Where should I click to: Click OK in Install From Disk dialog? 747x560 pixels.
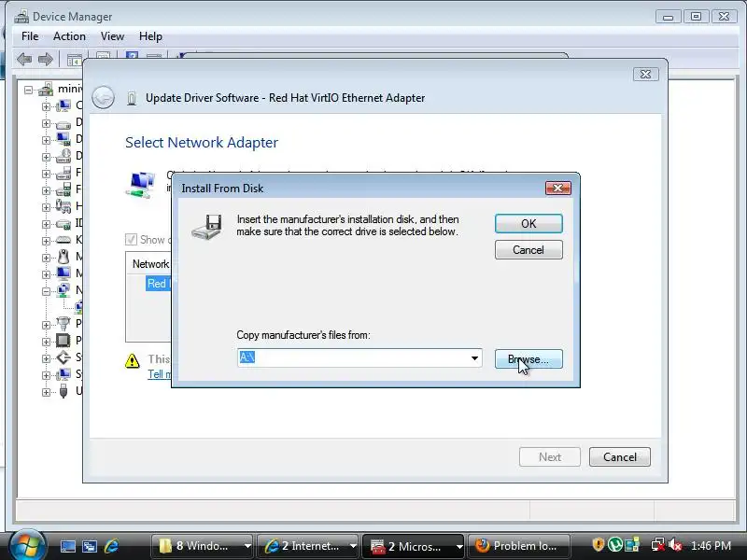point(529,223)
